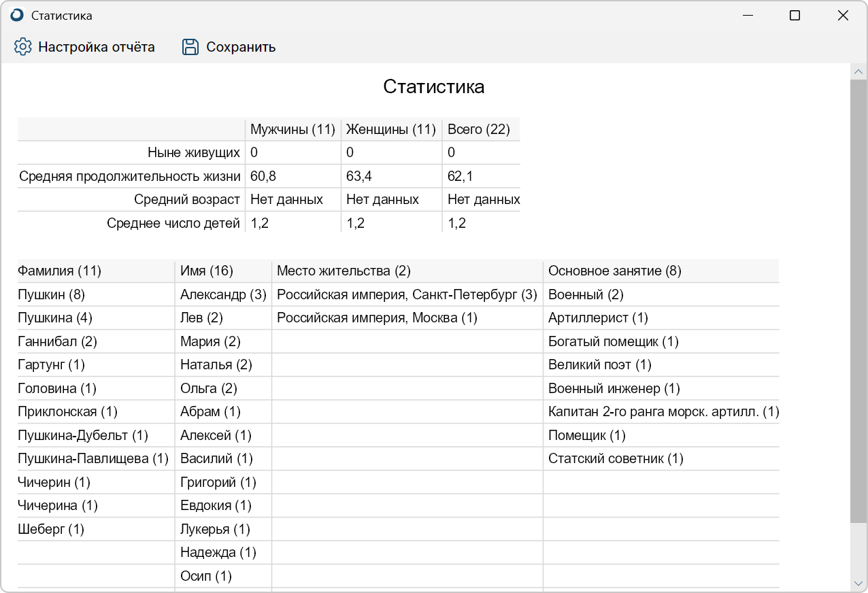Maximize the Статистика window
Image resolution: width=868 pixels, height=593 pixels.
pyautogui.click(x=795, y=15)
